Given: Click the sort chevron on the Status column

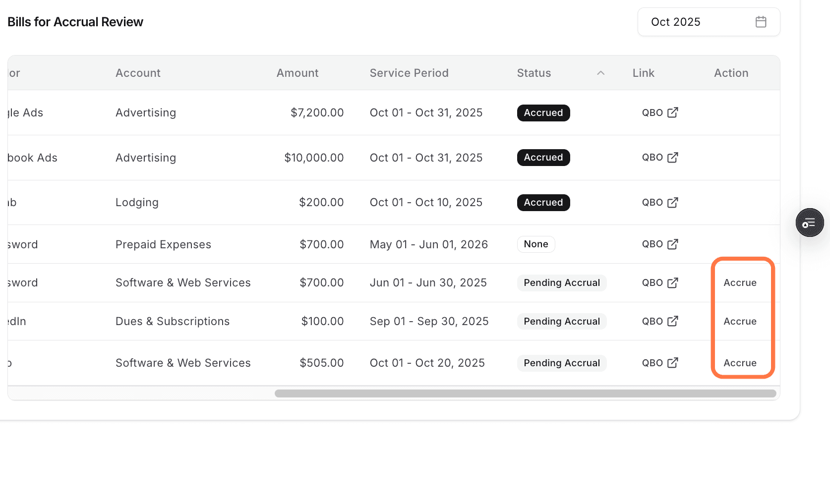Looking at the screenshot, I should (600, 72).
